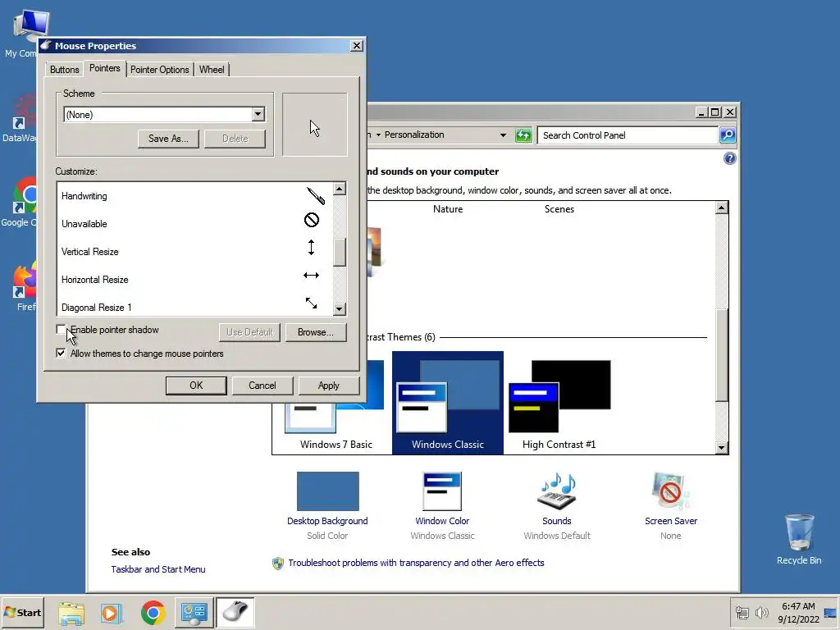The width and height of the screenshot is (840, 630).
Task: Select the Horizontal Resize row text
Action: pyautogui.click(x=95, y=280)
